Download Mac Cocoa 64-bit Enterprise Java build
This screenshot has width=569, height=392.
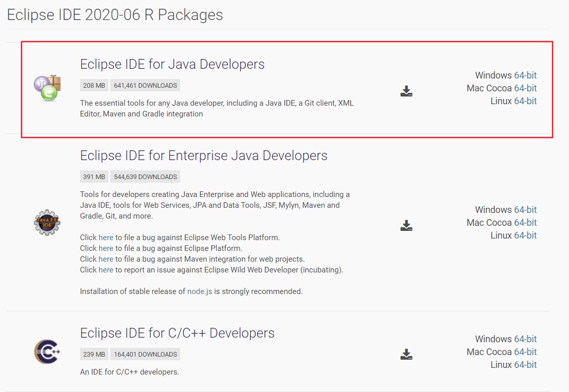point(525,223)
